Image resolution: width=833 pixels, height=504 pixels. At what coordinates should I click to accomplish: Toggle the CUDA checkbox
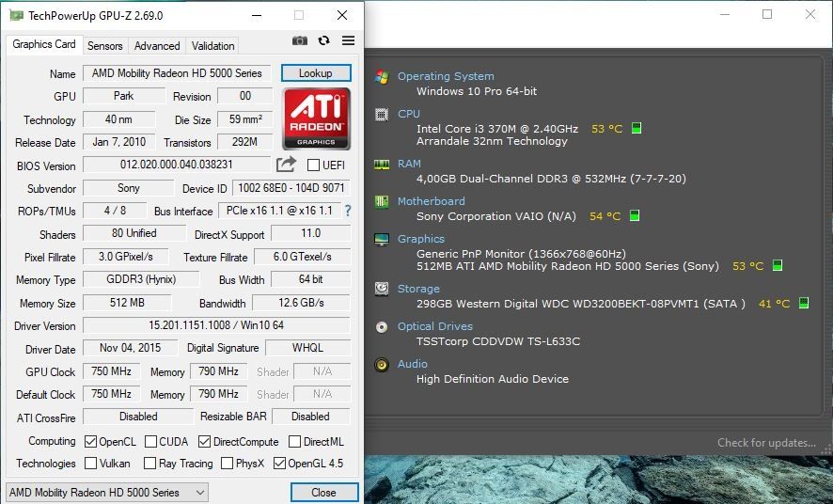[x=150, y=441]
